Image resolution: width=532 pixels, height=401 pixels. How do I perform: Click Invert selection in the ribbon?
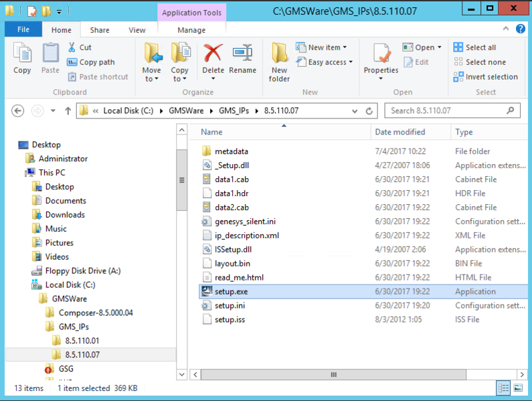coord(485,77)
